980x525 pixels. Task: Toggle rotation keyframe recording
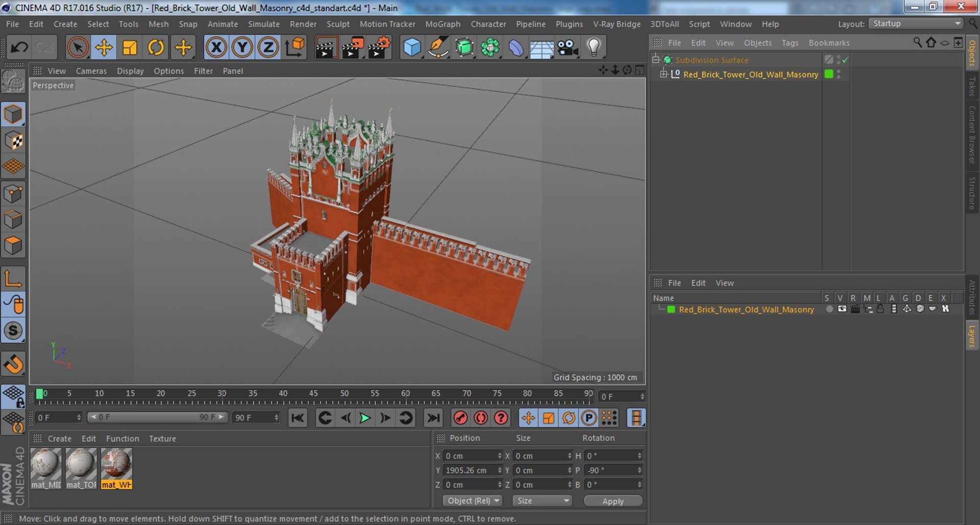pos(569,418)
